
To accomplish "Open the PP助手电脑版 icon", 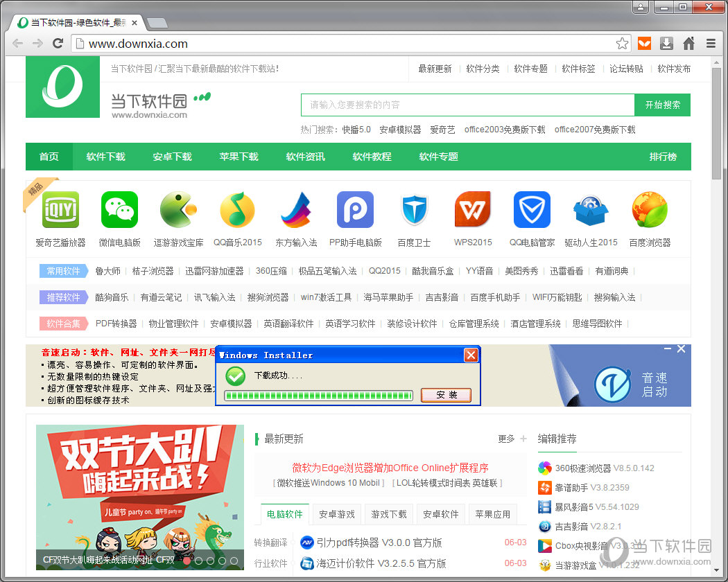I will pos(355,210).
